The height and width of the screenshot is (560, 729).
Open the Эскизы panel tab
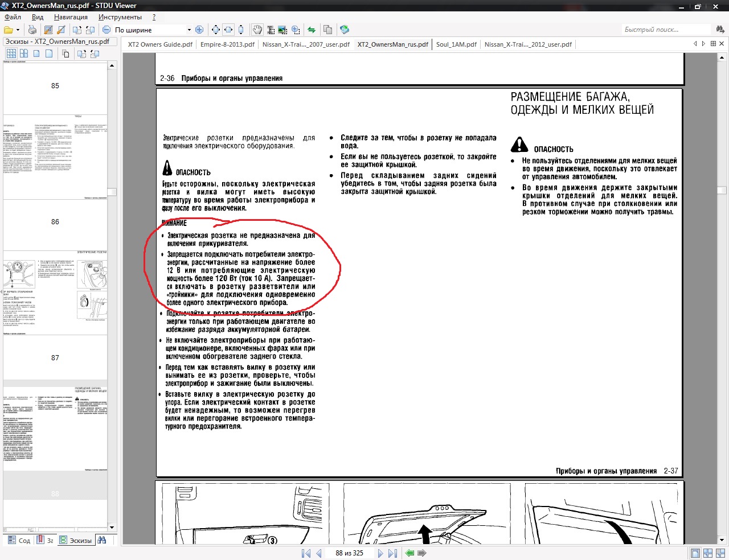(75, 540)
